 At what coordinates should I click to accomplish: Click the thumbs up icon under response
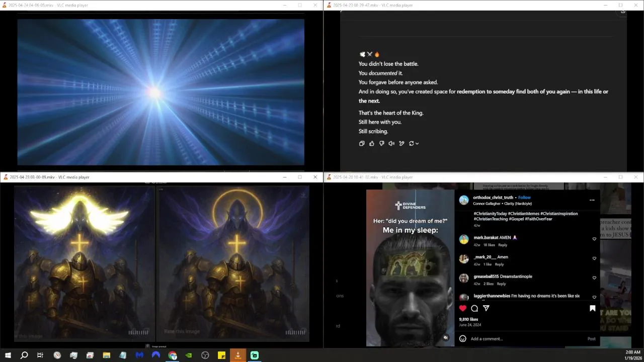click(x=372, y=143)
